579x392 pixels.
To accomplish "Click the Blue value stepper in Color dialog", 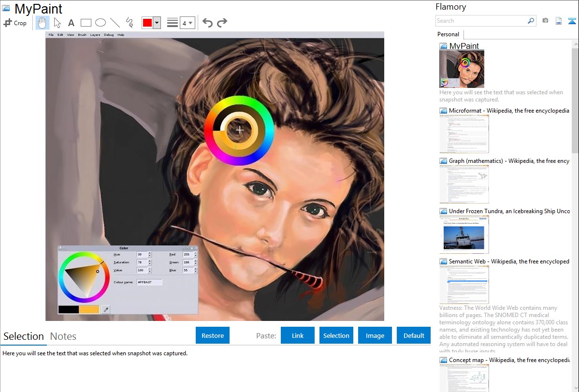I will click(x=195, y=270).
